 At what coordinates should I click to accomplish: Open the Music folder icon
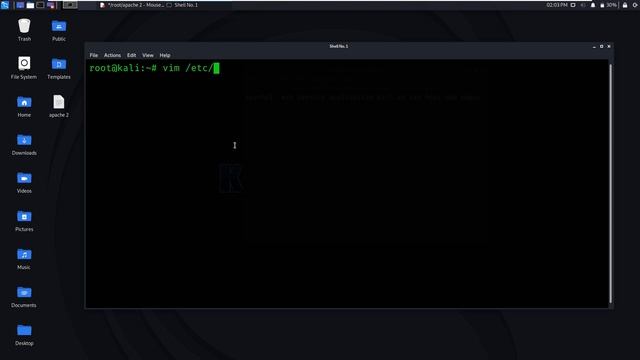(24, 258)
